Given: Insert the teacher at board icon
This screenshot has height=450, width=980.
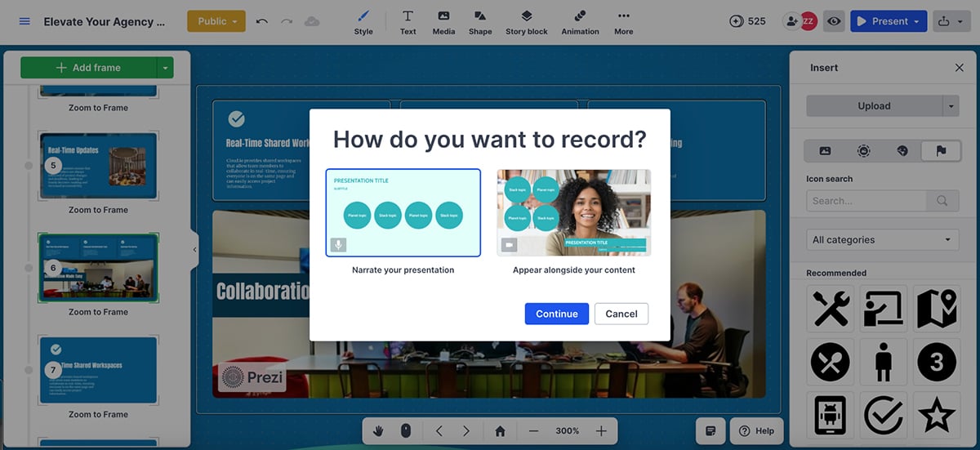Looking at the screenshot, I should coord(883,309).
